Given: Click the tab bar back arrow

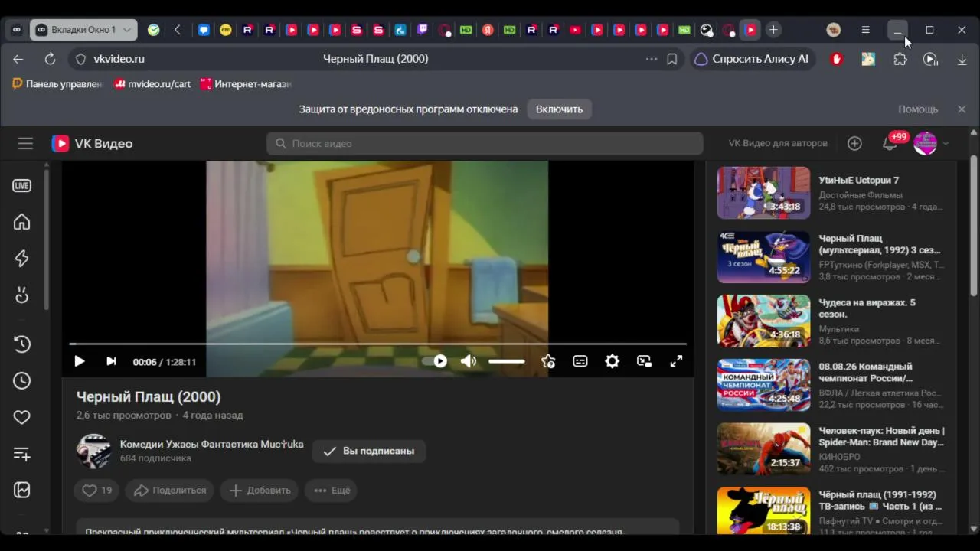Looking at the screenshot, I should (x=178, y=30).
